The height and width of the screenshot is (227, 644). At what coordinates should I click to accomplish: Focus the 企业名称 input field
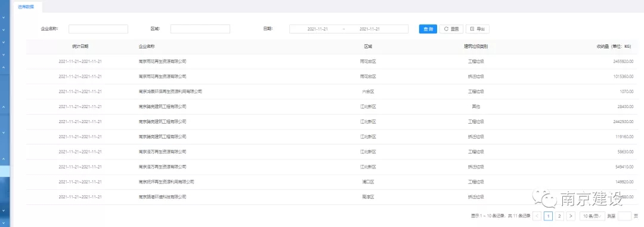pos(98,29)
